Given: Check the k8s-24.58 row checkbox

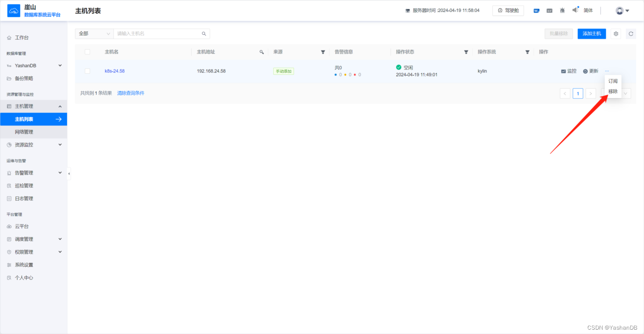Looking at the screenshot, I should tap(88, 71).
